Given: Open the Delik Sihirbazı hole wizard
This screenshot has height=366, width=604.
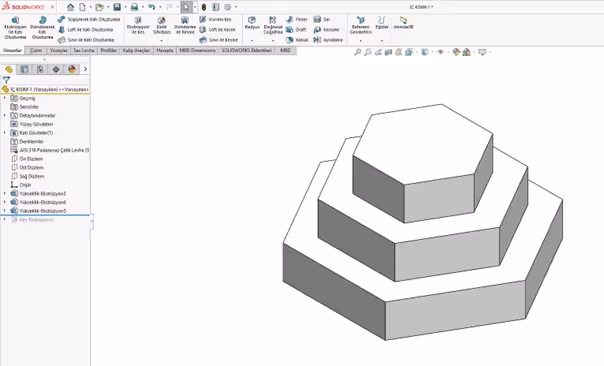Looking at the screenshot, I should pos(161,25).
